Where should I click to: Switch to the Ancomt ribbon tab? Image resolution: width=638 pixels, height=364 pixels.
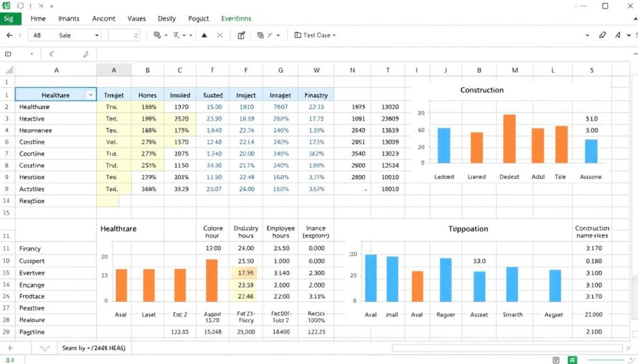(103, 19)
